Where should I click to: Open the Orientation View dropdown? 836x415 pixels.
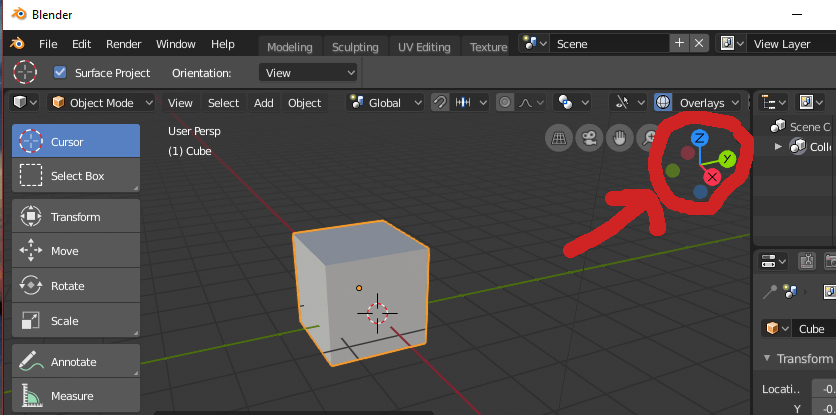pyautogui.click(x=308, y=73)
